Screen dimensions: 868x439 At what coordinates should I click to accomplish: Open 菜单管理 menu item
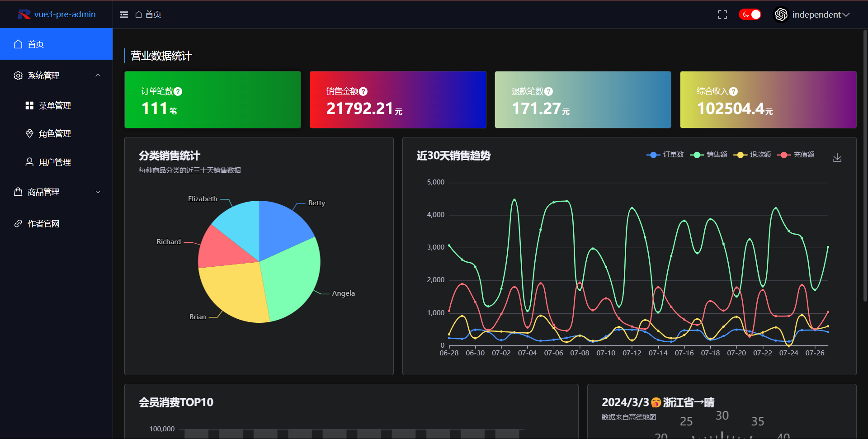(56, 105)
